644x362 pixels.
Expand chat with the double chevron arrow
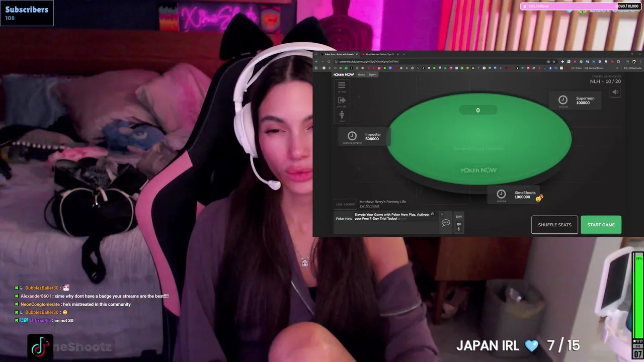(x=432, y=214)
